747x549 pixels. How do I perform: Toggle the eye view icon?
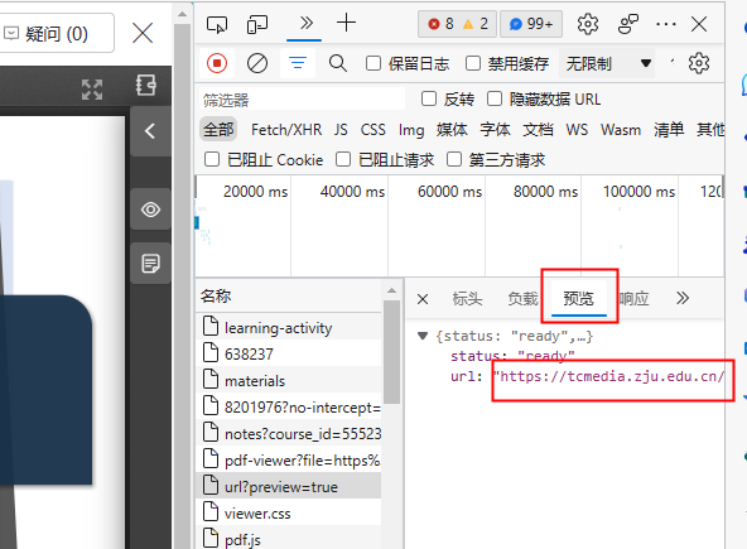click(151, 210)
